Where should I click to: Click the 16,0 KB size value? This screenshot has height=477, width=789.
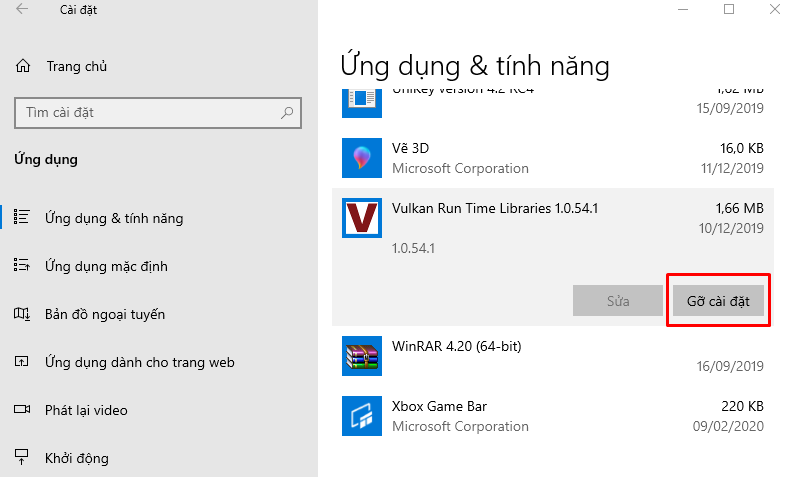click(742, 148)
